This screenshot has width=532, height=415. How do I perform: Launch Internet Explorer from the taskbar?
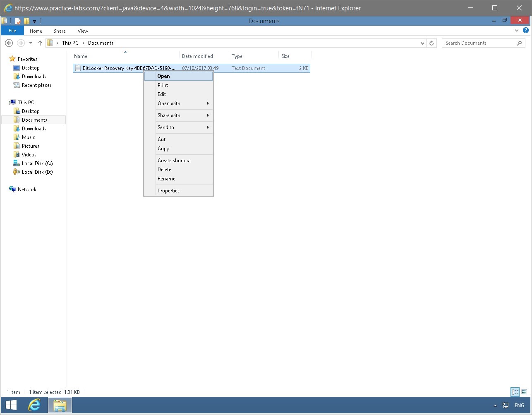point(35,405)
